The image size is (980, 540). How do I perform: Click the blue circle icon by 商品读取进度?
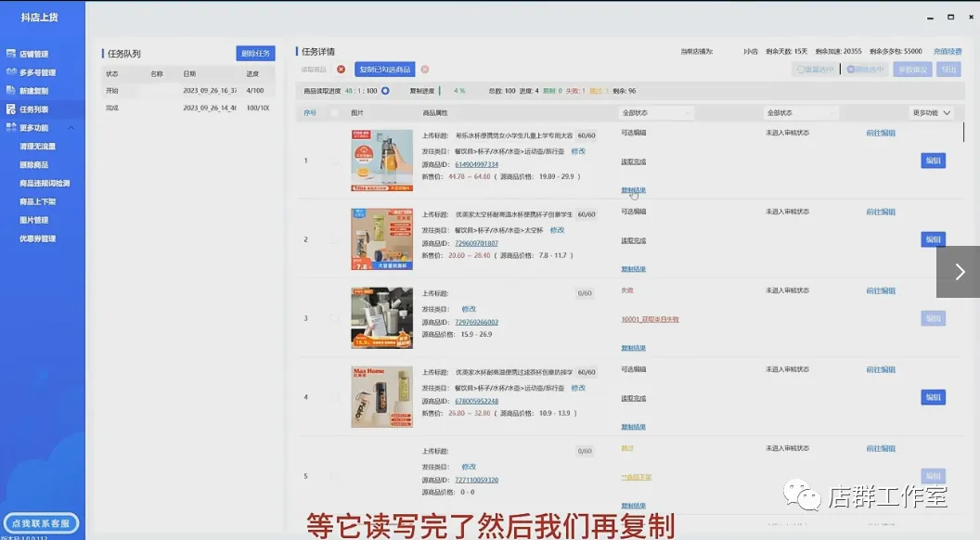click(x=385, y=91)
